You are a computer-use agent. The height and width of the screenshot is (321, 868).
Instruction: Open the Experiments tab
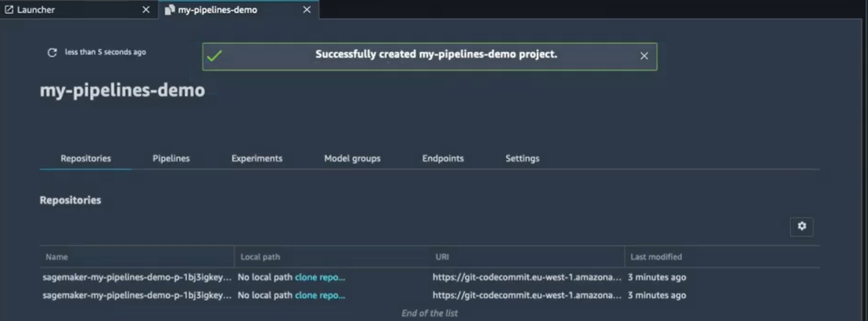[257, 158]
